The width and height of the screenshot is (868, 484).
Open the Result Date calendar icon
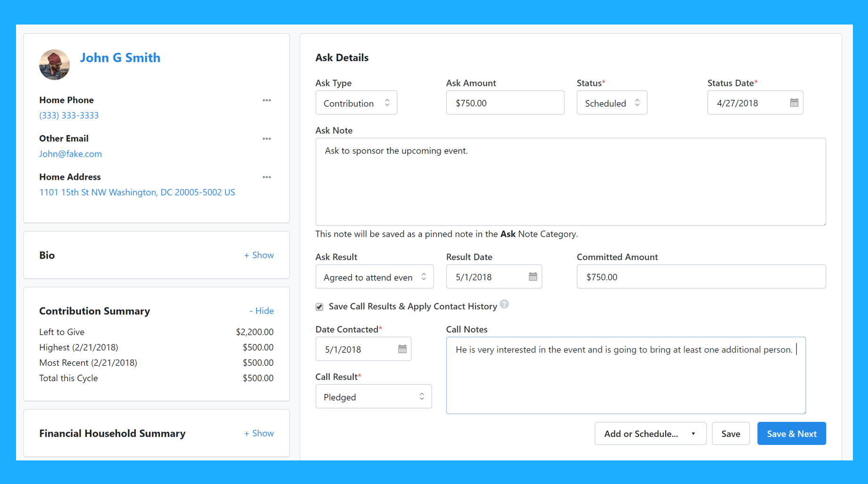533,277
